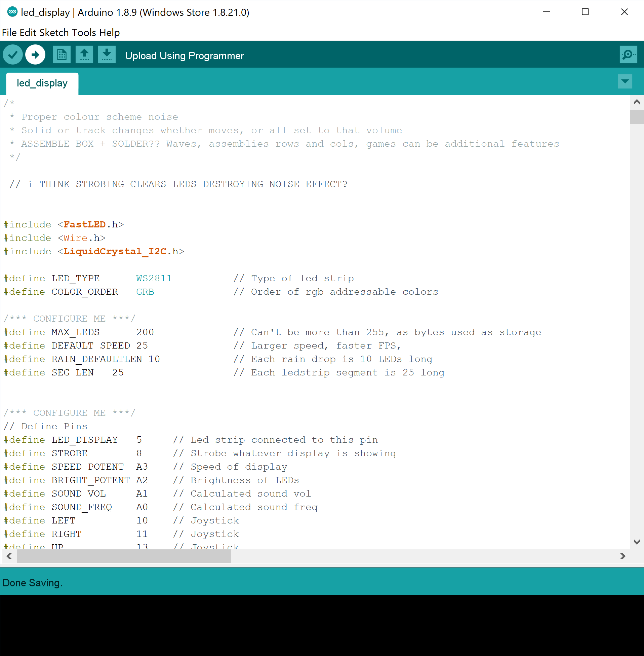Screen dimensions: 644x656
Task: Click the Done Saving status message
Action: 32,583
